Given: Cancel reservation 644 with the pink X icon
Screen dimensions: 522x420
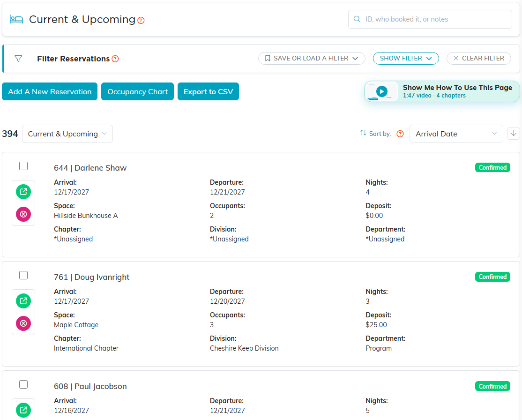Looking at the screenshot, I should click(x=23, y=214).
